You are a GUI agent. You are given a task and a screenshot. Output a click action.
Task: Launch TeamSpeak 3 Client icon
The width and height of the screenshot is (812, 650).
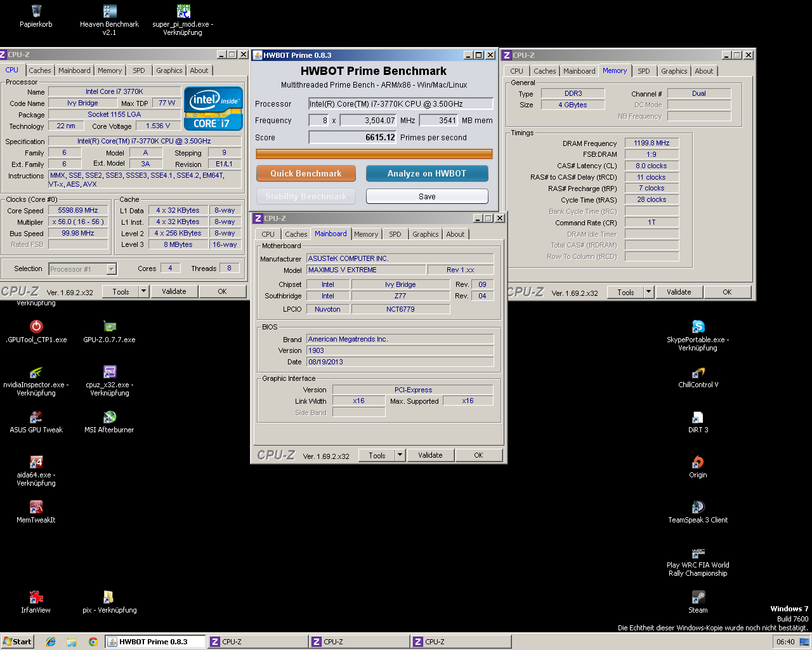698,507
